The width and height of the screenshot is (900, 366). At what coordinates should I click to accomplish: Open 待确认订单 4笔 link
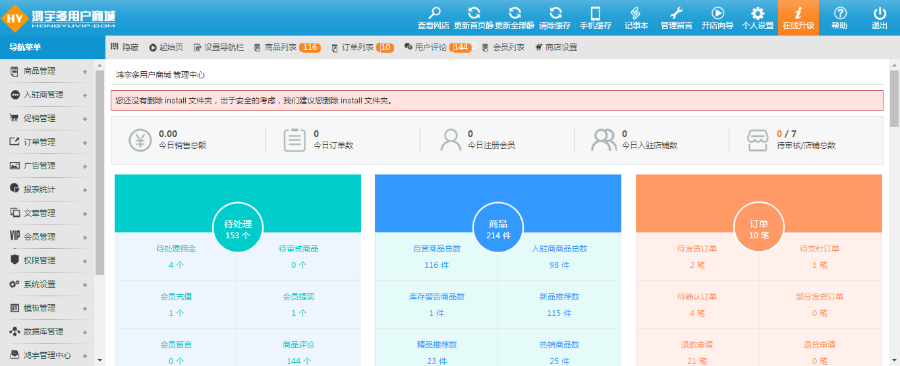[x=697, y=305]
